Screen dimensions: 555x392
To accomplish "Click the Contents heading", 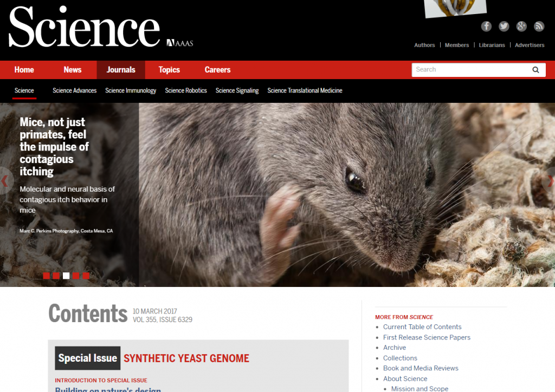I will 88,313.
